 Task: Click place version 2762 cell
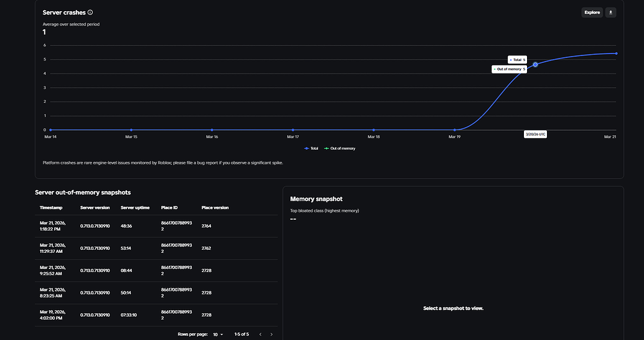pyautogui.click(x=206, y=248)
